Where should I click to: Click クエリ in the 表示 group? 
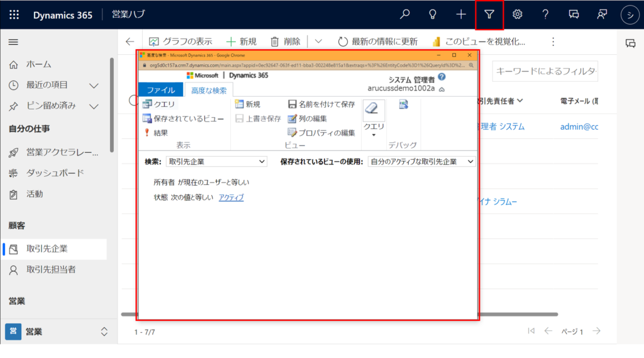click(158, 104)
